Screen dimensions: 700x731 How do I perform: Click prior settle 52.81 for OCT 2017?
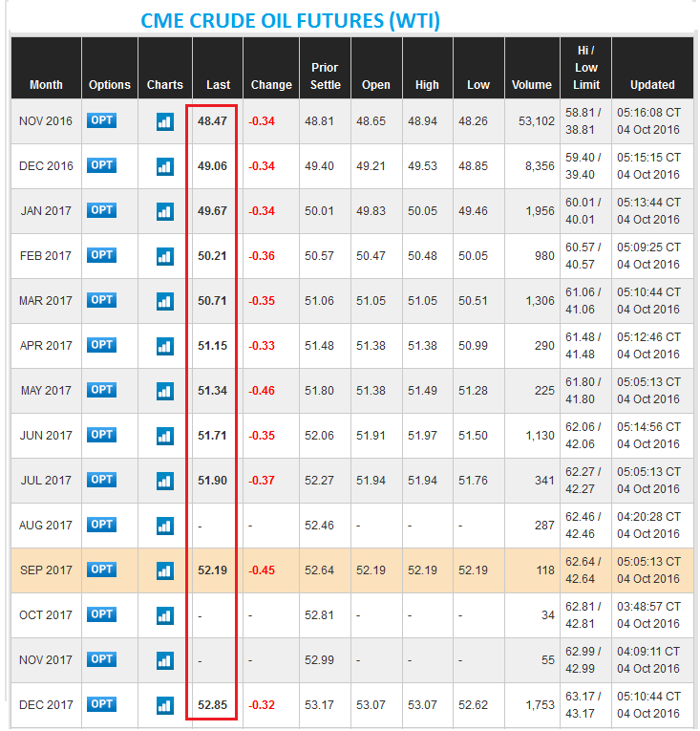coord(319,615)
